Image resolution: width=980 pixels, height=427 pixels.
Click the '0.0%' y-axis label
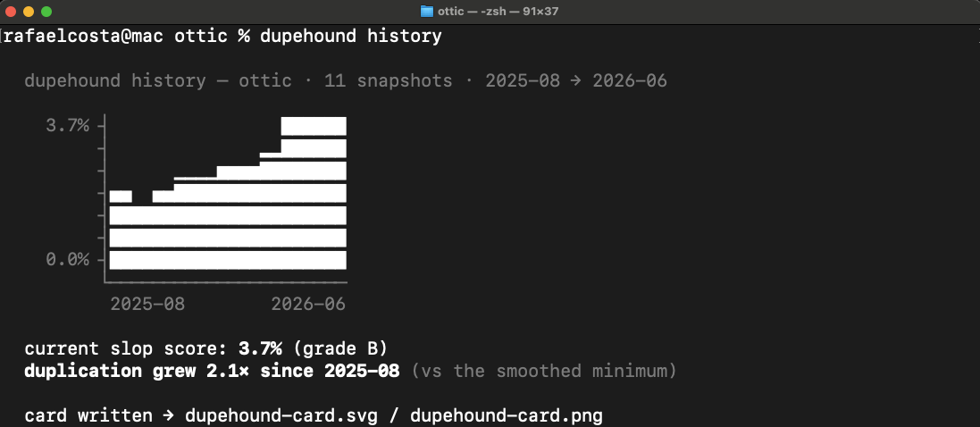click(x=68, y=259)
